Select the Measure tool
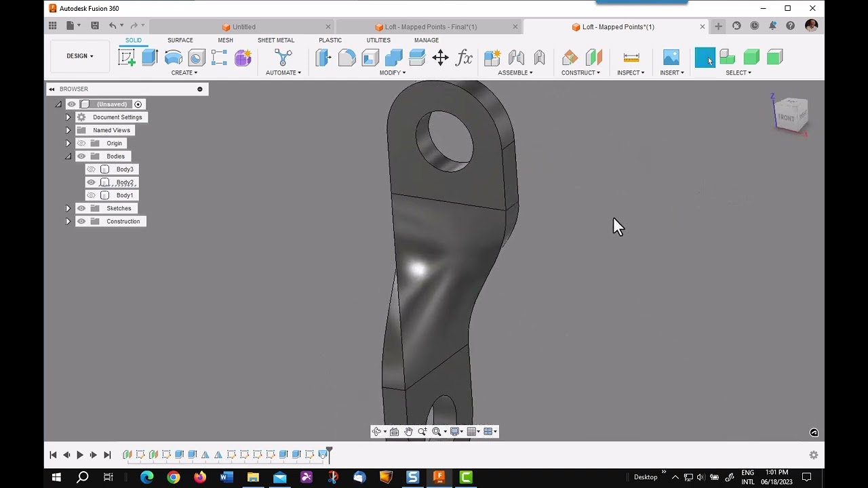Image resolution: width=868 pixels, height=488 pixels. (631, 58)
